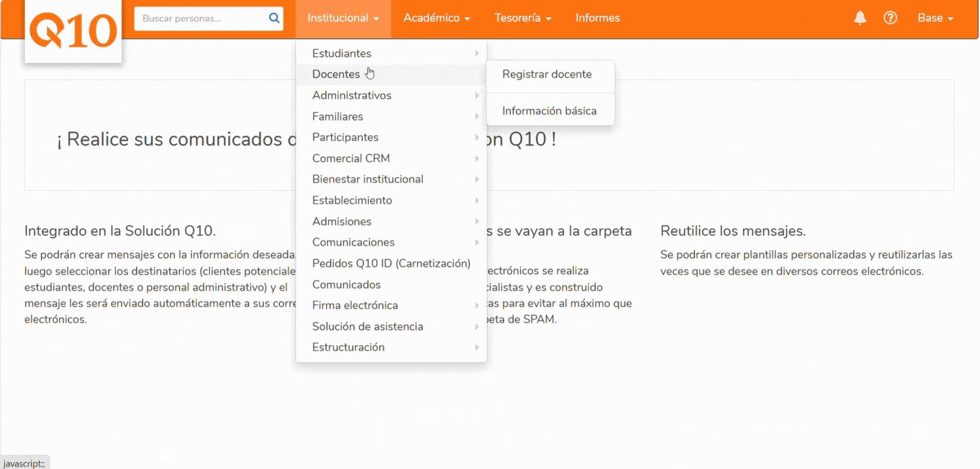This screenshot has height=469, width=980.
Task: Open the Tesorería dropdown menu
Action: coord(523,18)
